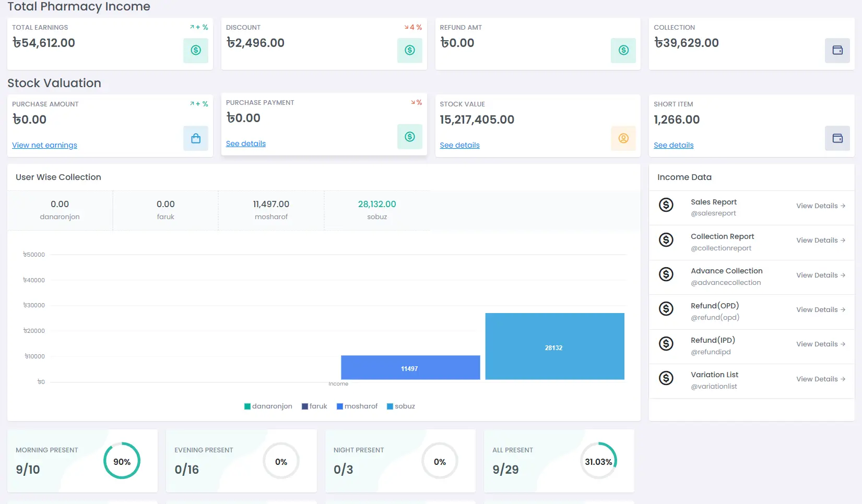Click the Variation List dollar icon
Viewport: 862px width, 504px height.
(666, 378)
